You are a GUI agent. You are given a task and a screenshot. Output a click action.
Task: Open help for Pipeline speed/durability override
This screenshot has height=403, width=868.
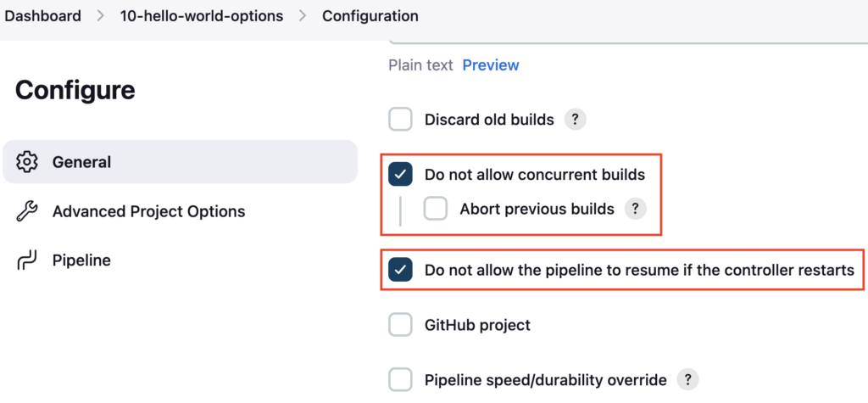(687, 380)
